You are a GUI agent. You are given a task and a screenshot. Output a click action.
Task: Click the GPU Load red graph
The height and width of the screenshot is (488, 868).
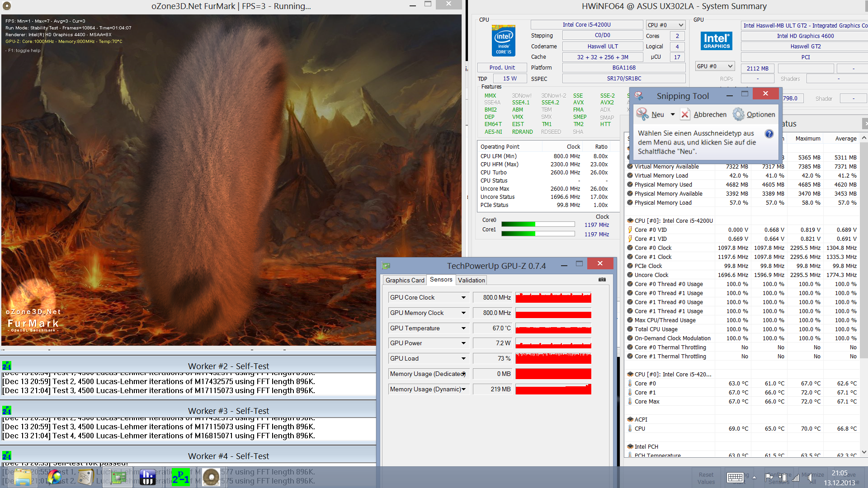[553, 358]
